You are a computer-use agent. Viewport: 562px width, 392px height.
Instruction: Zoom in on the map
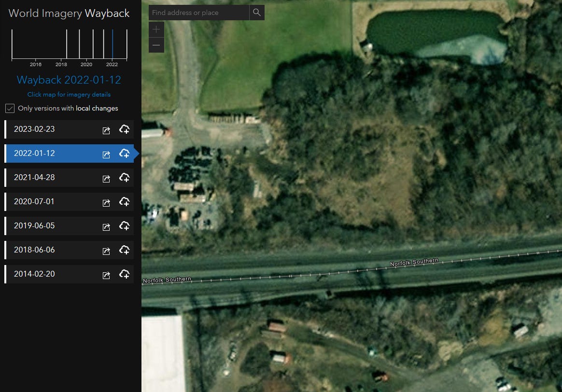[156, 29]
